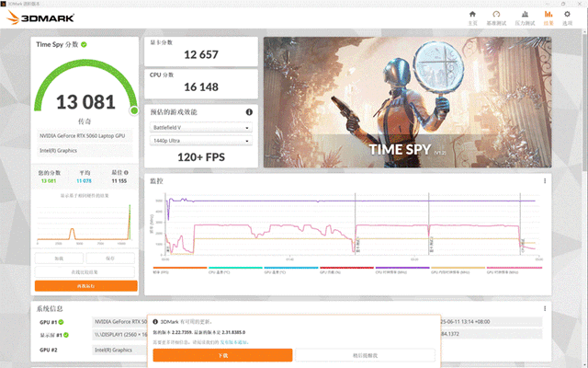
Task: Click the score distribution chart
Action: pyautogui.click(x=84, y=224)
